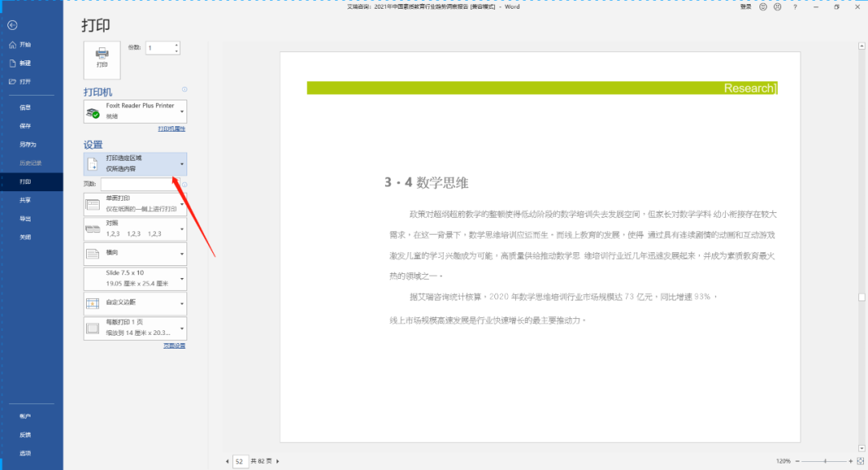Open the 单面打印 one-sided print dropdown
Screen dimensions: 868x470
point(135,204)
